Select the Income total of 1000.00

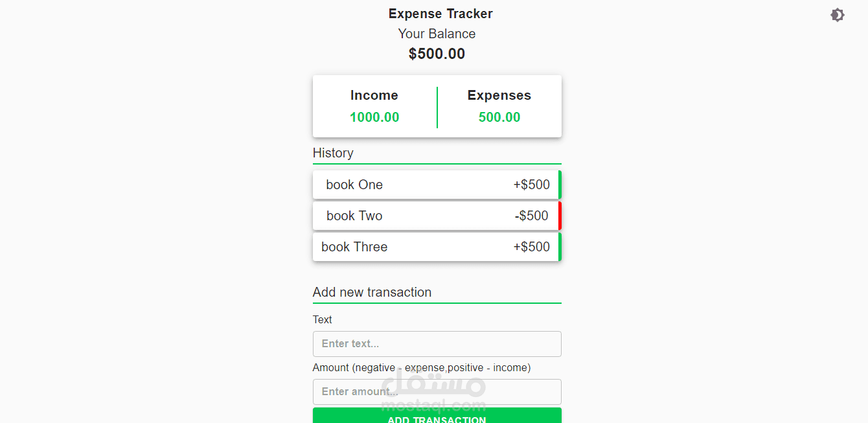374,117
